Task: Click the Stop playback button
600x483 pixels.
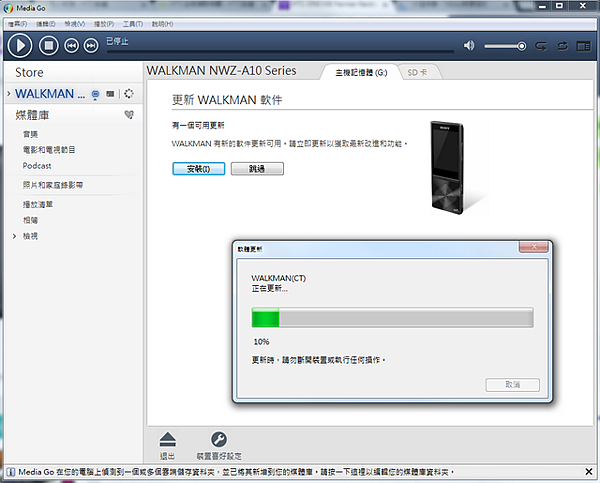Action: pos(49,46)
